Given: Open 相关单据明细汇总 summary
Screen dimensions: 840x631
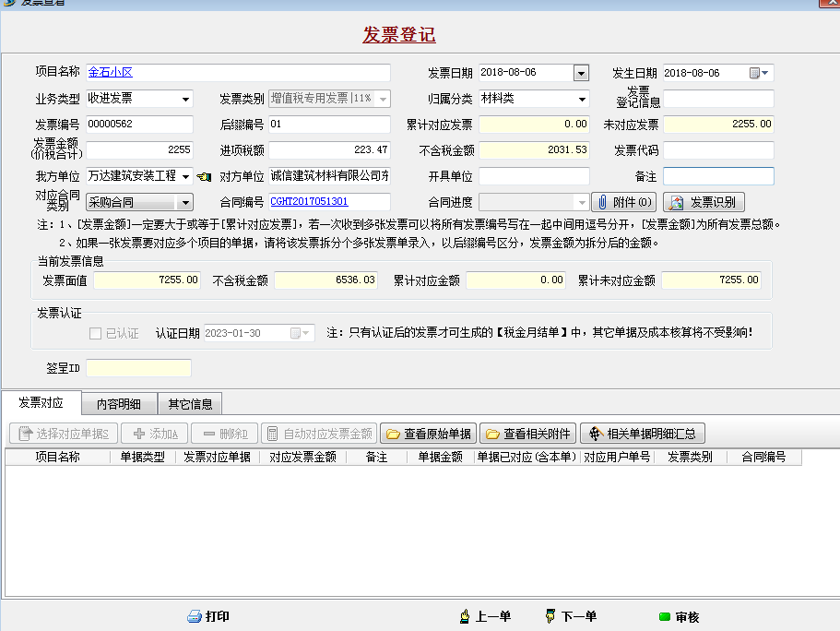Looking at the screenshot, I should tap(643, 434).
